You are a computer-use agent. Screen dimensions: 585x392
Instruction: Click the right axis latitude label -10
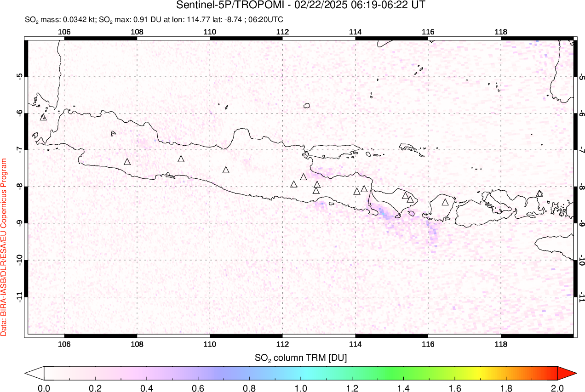(582, 260)
